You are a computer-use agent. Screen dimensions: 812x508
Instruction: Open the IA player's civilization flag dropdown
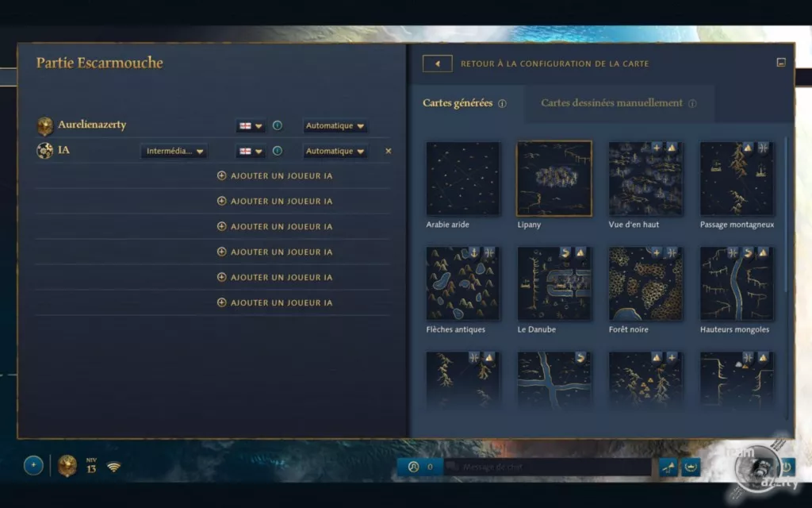251,152
